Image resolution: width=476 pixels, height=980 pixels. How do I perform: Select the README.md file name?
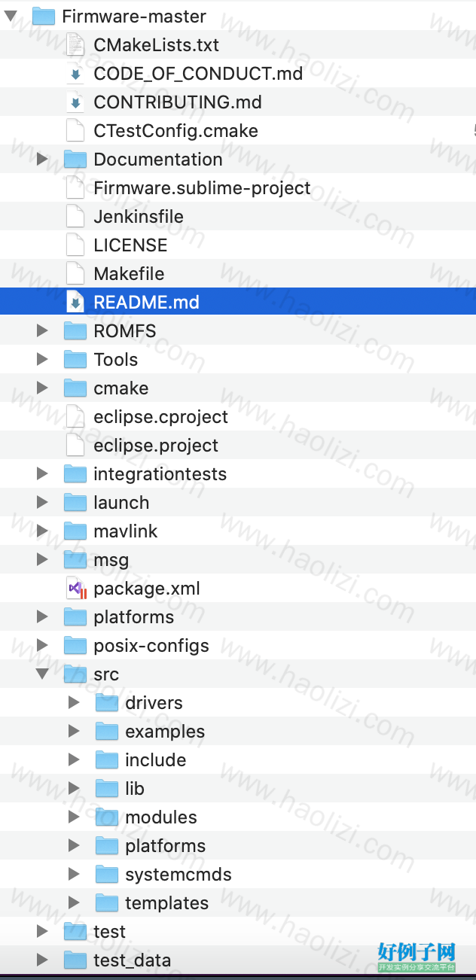(x=146, y=303)
